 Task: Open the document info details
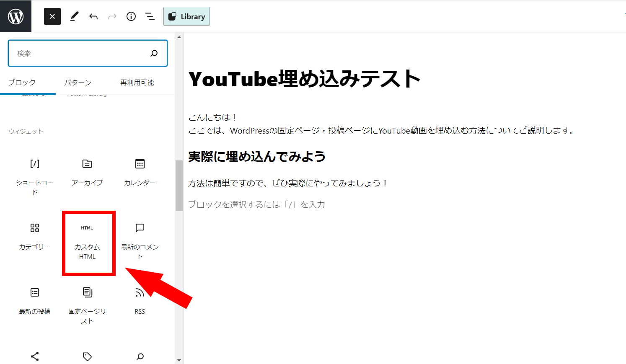coord(131,16)
